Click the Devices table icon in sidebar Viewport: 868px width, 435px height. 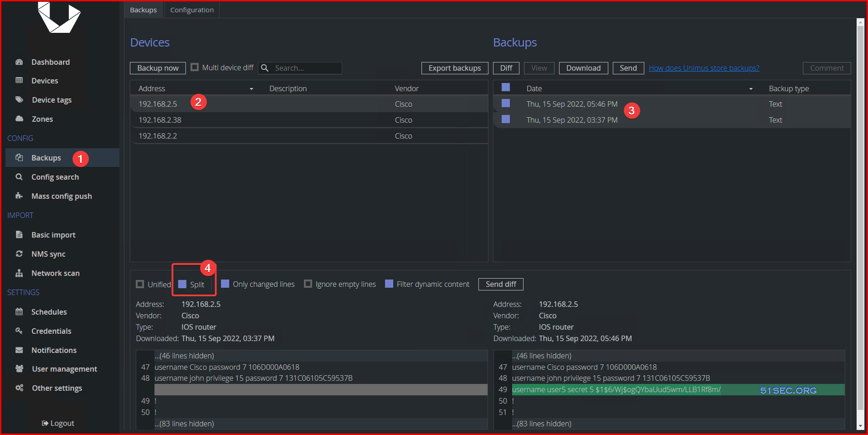[19, 81]
